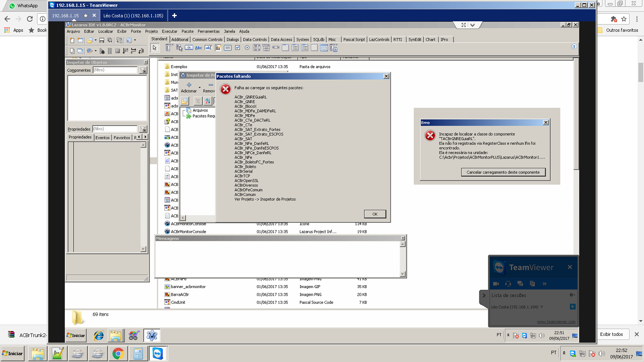The height and width of the screenshot is (362, 644).
Task: Click the Chrome page scrollbar thumb
Action: pos(641,72)
